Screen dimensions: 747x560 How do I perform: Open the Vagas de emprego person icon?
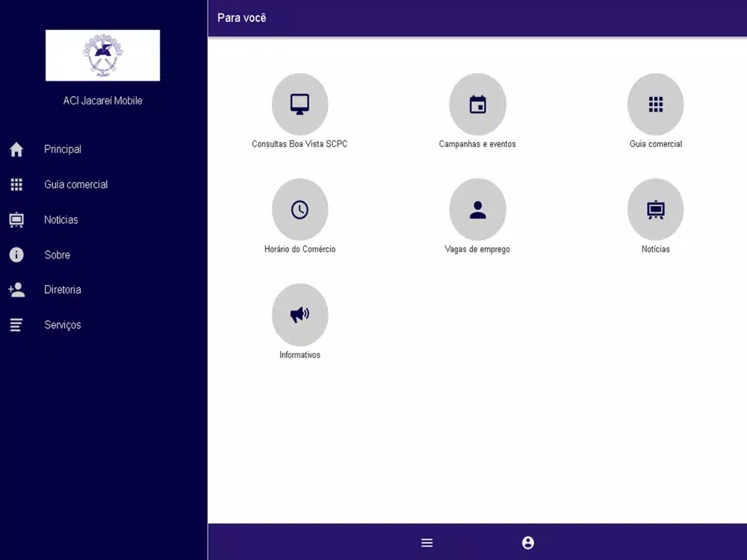pos(477,210)
